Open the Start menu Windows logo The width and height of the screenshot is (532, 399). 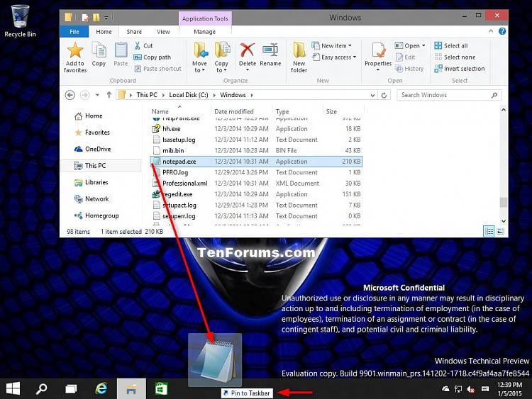13,389
